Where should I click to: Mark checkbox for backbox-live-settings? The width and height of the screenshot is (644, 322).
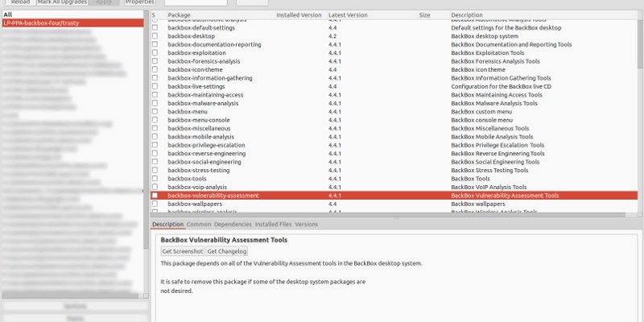155,86
